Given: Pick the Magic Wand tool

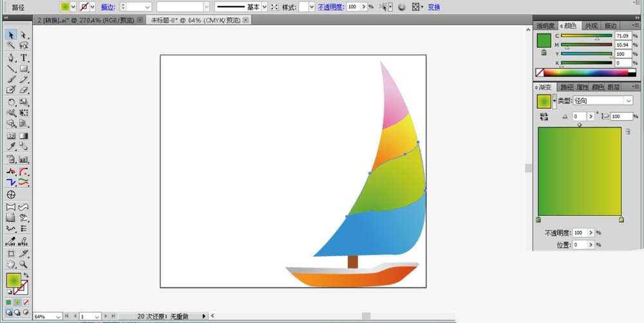Looking at the screenshot, I should coord(11,46).
